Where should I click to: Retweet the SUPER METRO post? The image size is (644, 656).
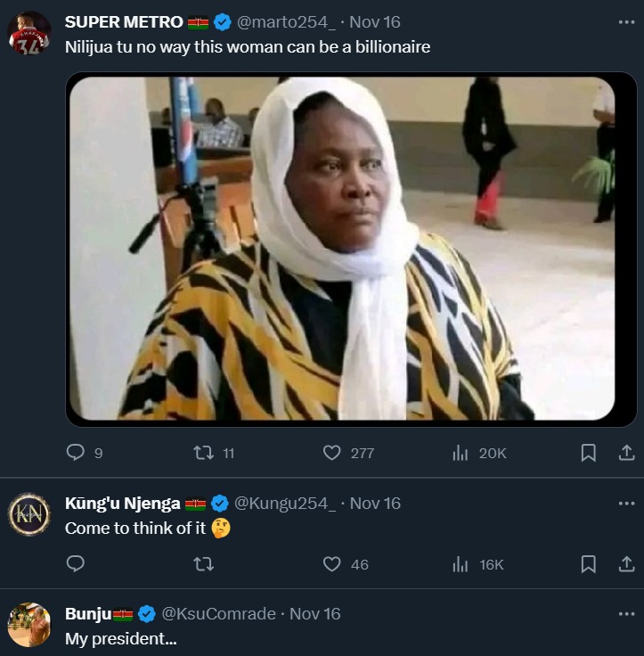point(204,453)
